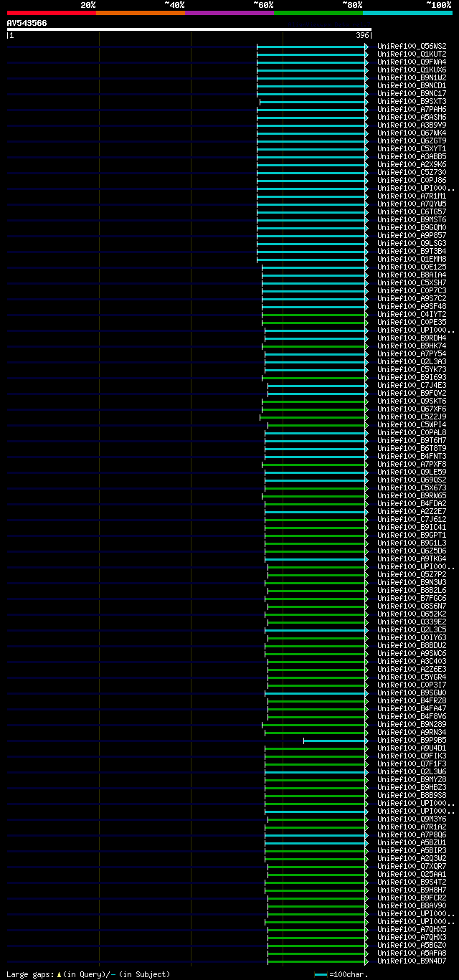Select the UniRef100_A7P8Q6 label
The image size is (459, 980).
[412, 834]
